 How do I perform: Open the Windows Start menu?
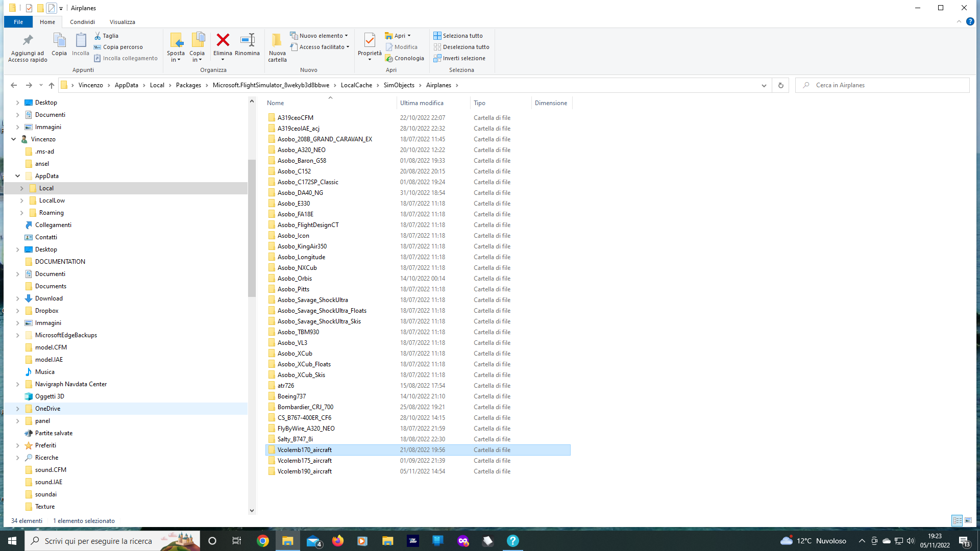coord(12,541)
